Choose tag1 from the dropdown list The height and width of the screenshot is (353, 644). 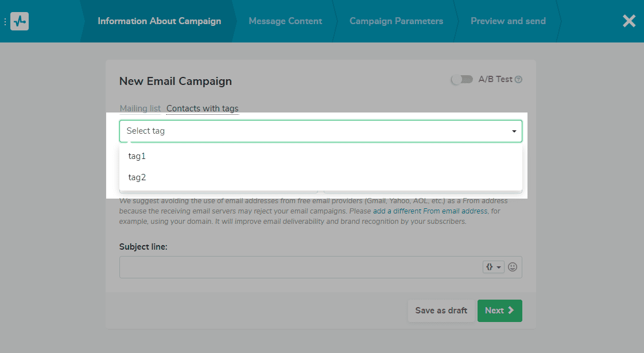click(x=137, y=156)
